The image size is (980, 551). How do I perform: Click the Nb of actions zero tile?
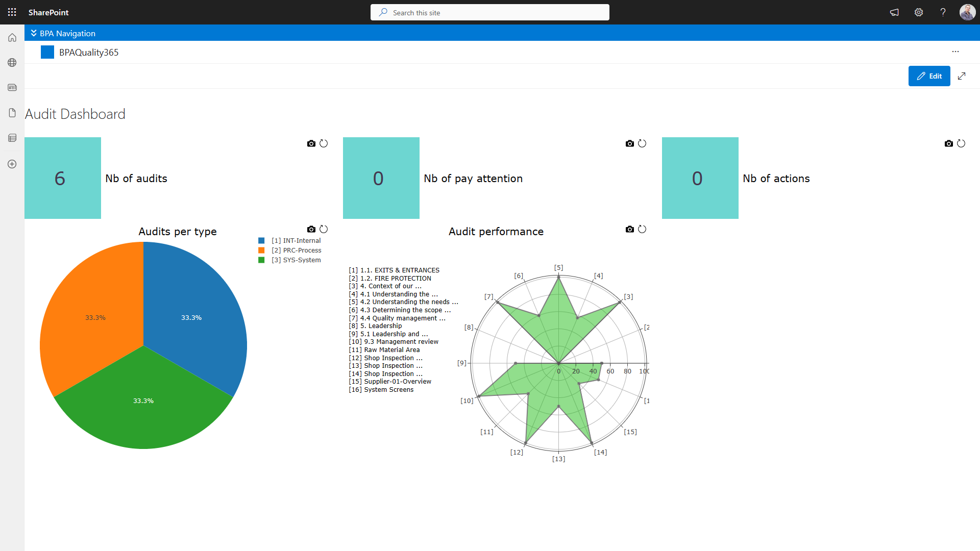point(700,178)
